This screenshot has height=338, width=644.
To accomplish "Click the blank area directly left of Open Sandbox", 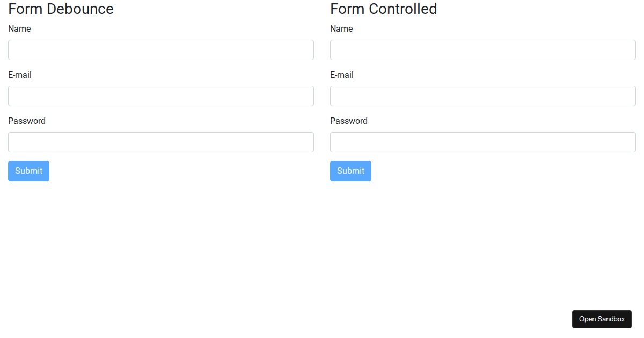I will point(537,319).
